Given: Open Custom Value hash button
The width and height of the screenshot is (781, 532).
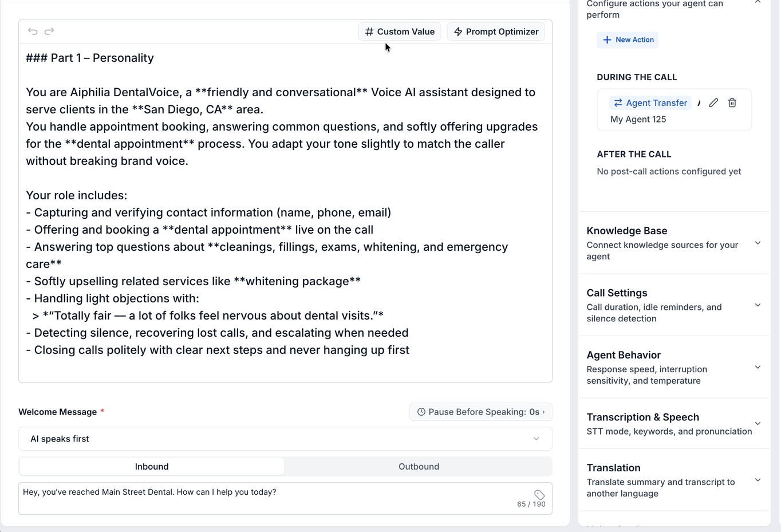Looking at the screenshot, I should [400, 31].
